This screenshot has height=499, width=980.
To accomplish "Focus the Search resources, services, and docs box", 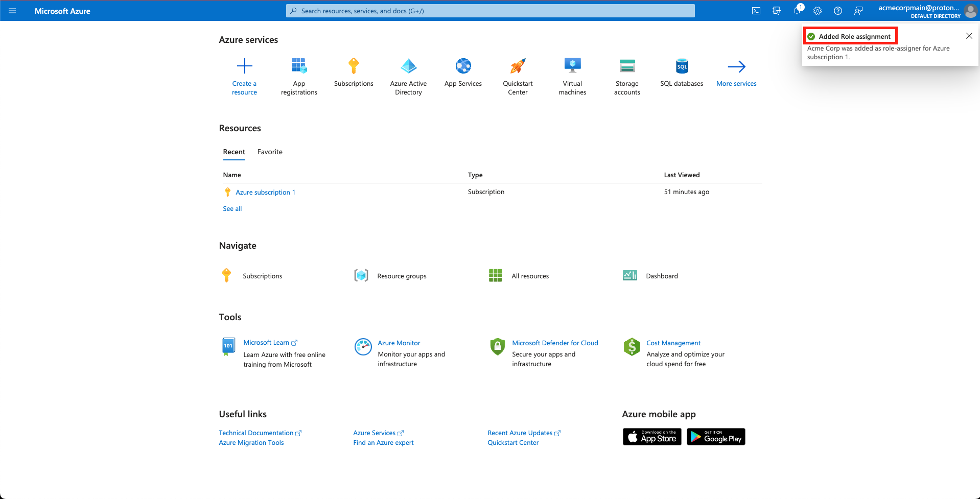I will [491, 11].
